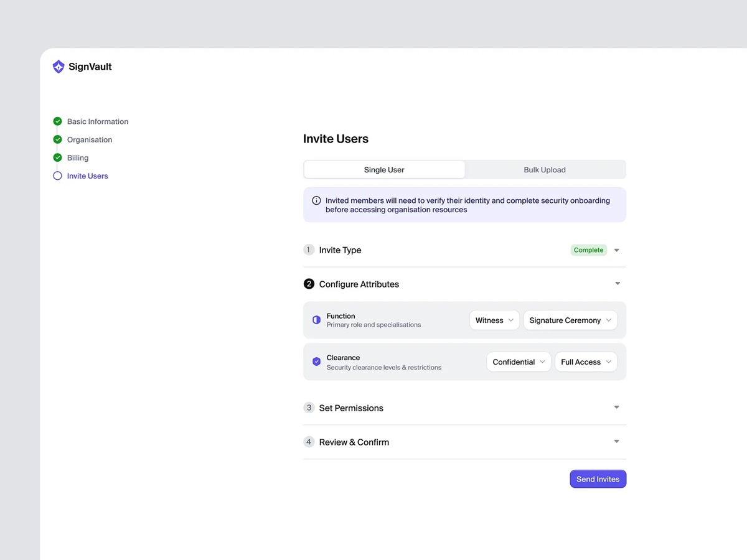The width and height of the screenshot is (747, 560).
Task: Click the circle next to Invite Users in sidebar
Action: [57, 175]
